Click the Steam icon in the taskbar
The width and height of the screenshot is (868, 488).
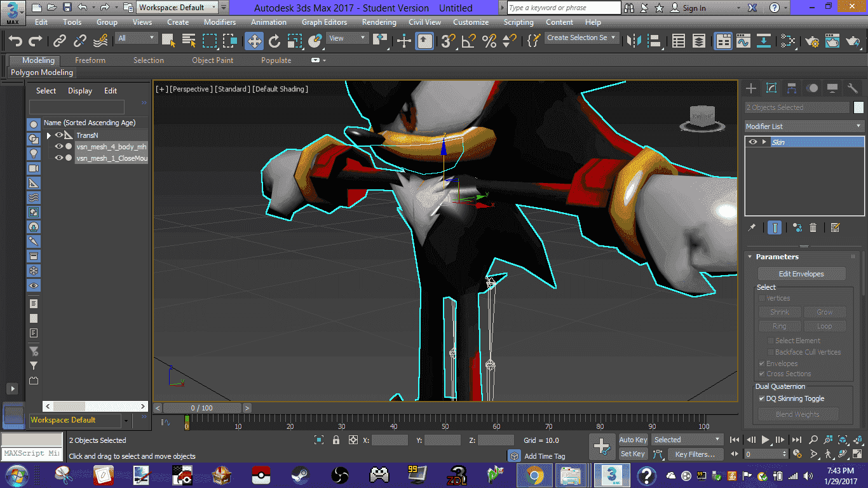tap(300, 475)
